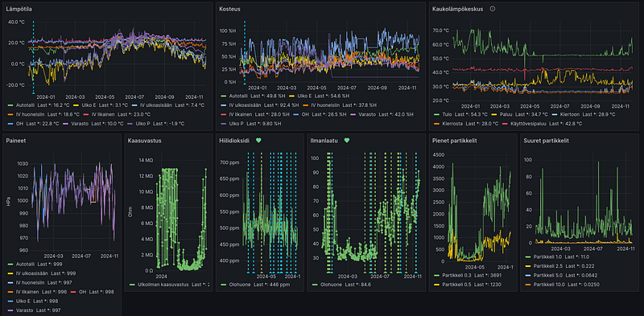Open the Hiilidioksidi panel title menu
The image size is (644, 316).
(x=234, y=141)
